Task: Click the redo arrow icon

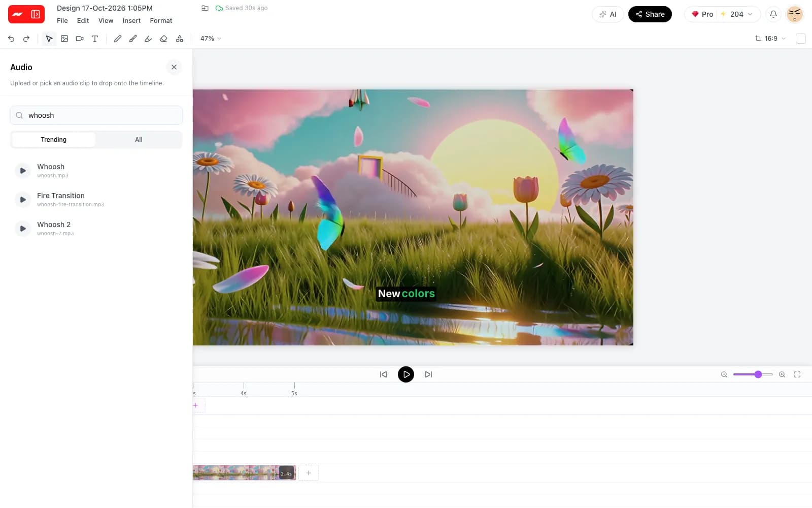Action: coord(26,39)
